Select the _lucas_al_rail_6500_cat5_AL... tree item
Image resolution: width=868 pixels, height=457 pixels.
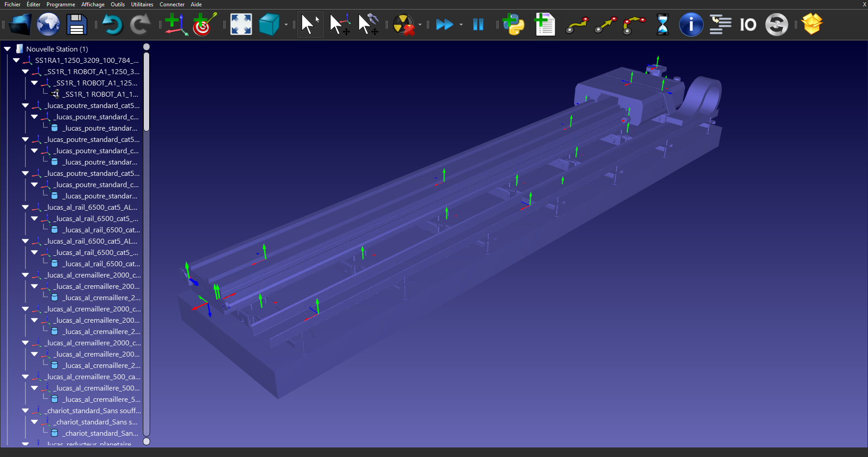click(92, 207)
